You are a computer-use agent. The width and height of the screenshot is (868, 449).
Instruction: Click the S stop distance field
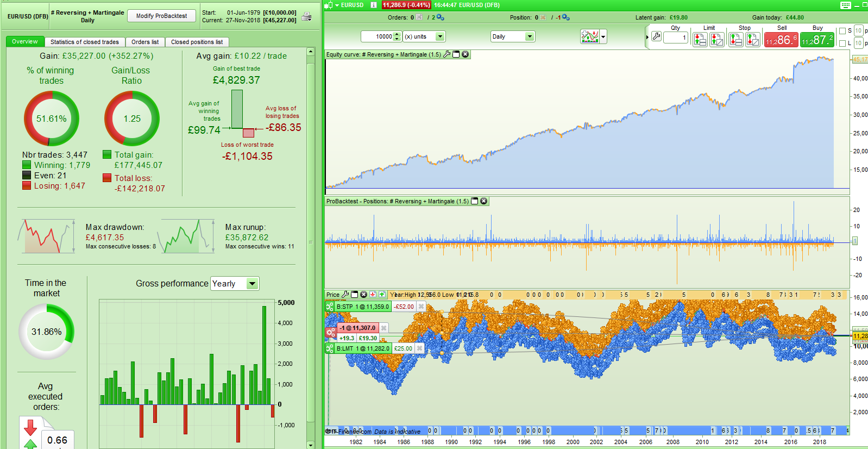[858, 31]
